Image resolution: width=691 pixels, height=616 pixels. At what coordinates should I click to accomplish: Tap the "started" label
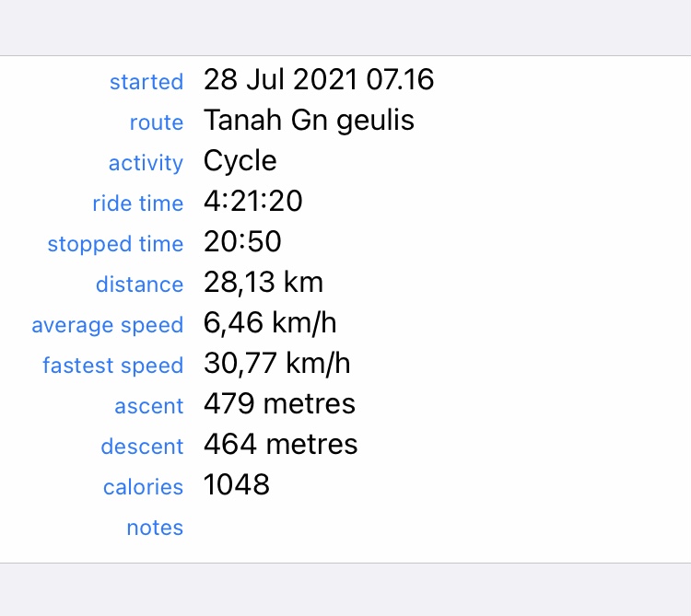146,82
